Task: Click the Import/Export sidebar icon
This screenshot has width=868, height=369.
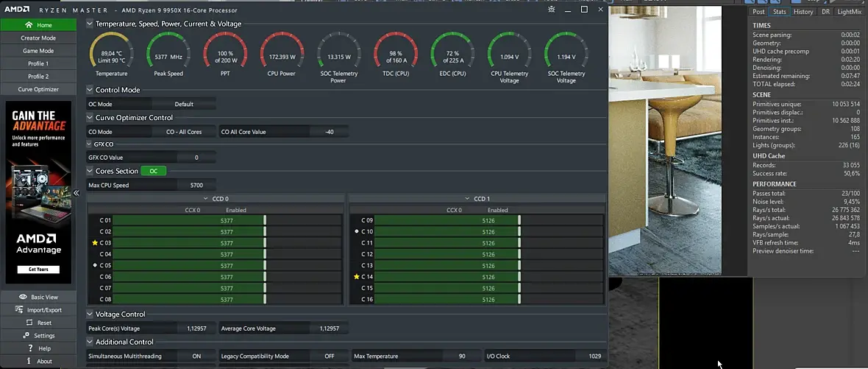Action: coord(21,310)
